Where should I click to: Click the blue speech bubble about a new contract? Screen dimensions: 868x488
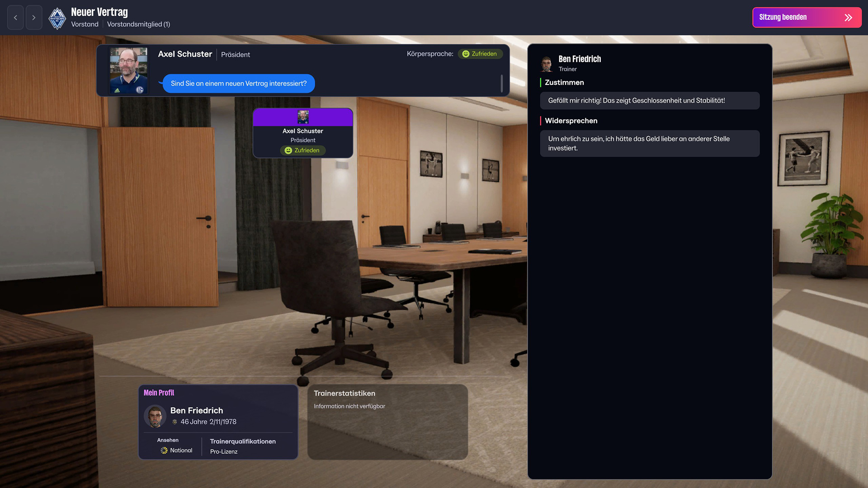(238, 84)
